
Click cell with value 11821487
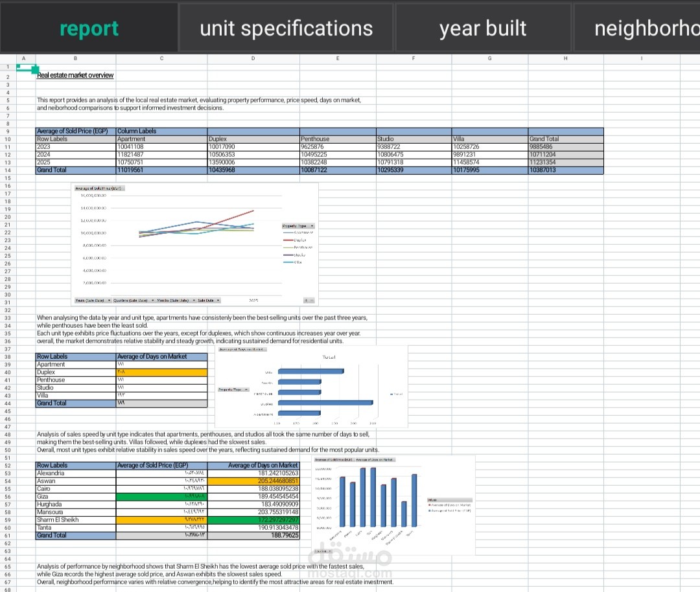click(161, 154)
